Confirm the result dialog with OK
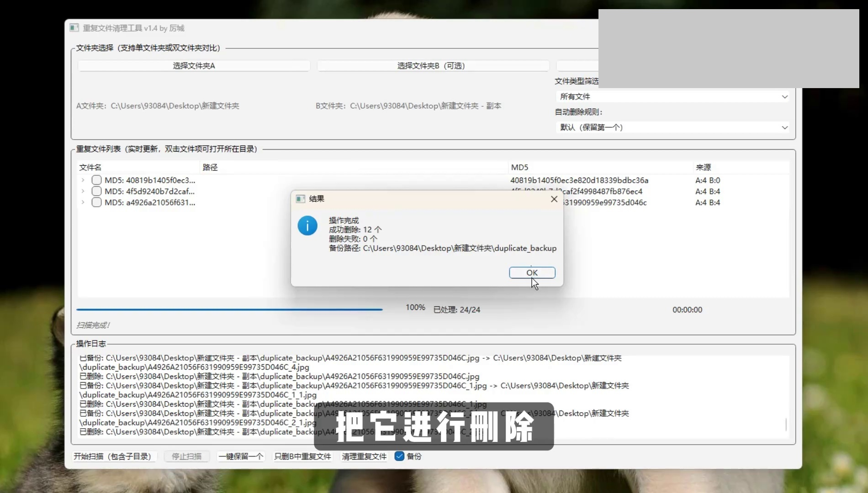 (532, 273)
